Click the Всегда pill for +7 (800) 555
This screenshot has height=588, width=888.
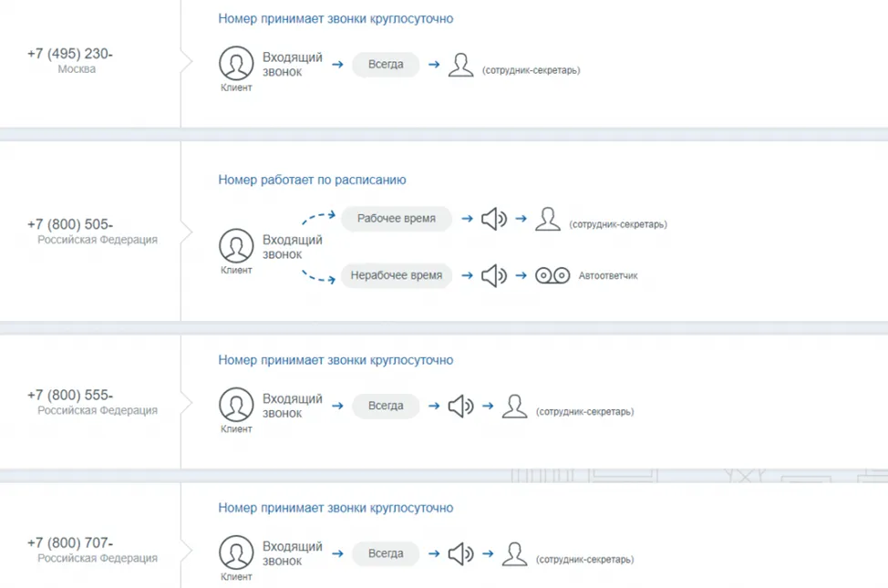pyautogui.click(x=386, y=406)
